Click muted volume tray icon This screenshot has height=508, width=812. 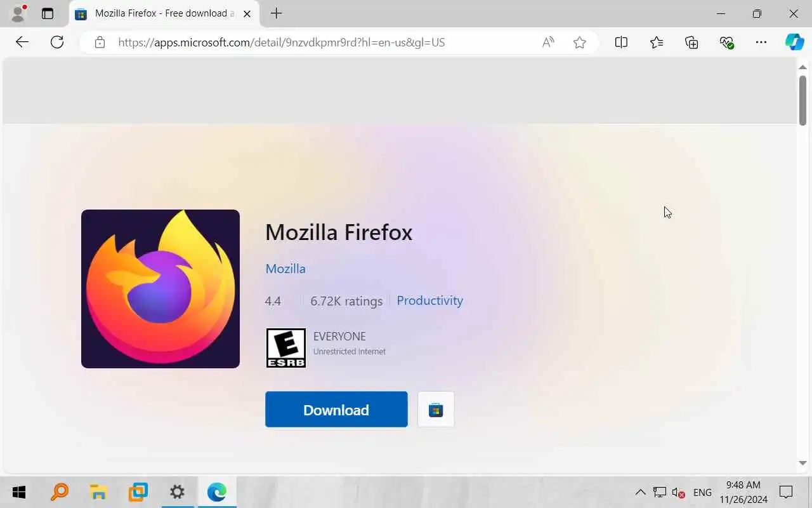679,493
